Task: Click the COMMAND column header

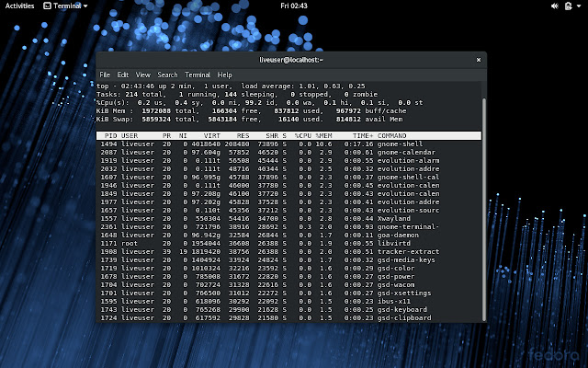Action: tap(392, 135)
